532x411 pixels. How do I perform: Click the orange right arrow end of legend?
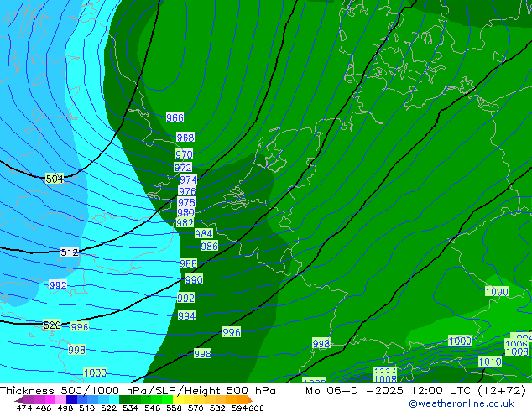click(250, 400)
